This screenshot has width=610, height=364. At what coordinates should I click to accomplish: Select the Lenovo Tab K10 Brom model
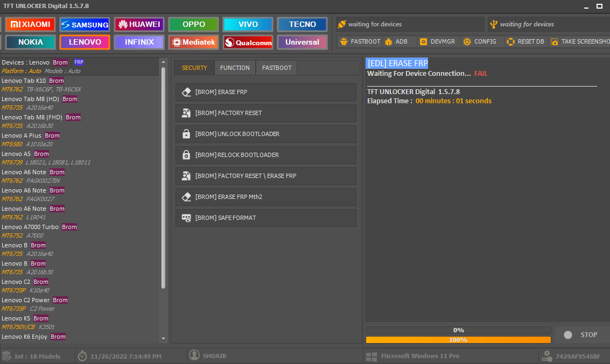(x=33, y=80)
